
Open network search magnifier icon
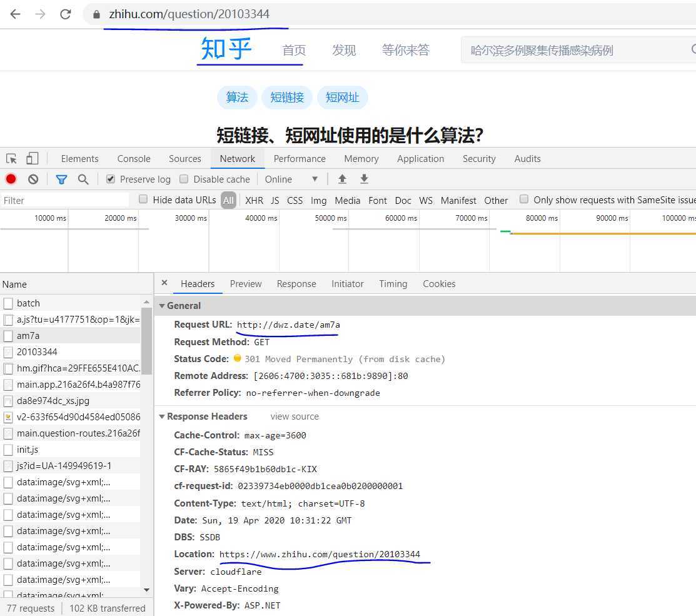tap(83, 179)
